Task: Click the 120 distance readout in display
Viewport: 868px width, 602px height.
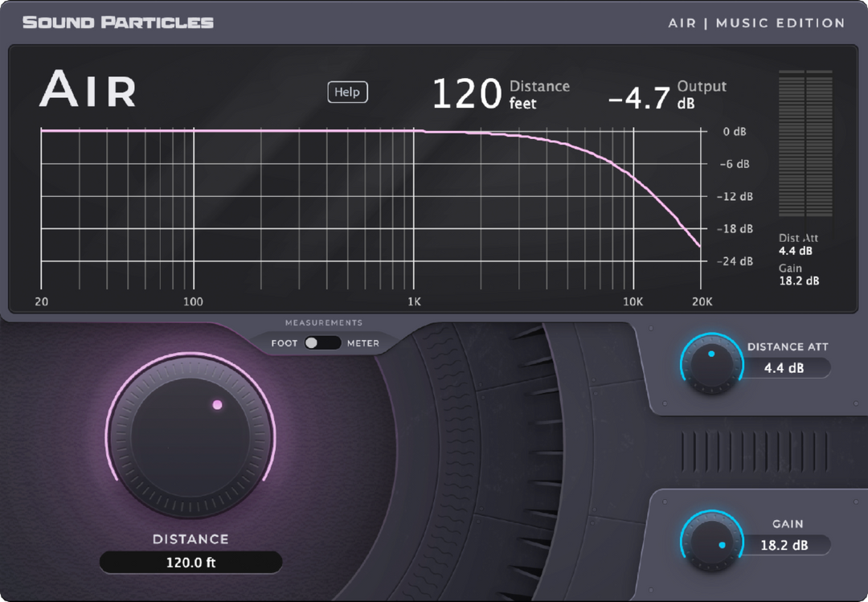Action: coord(467,93)
